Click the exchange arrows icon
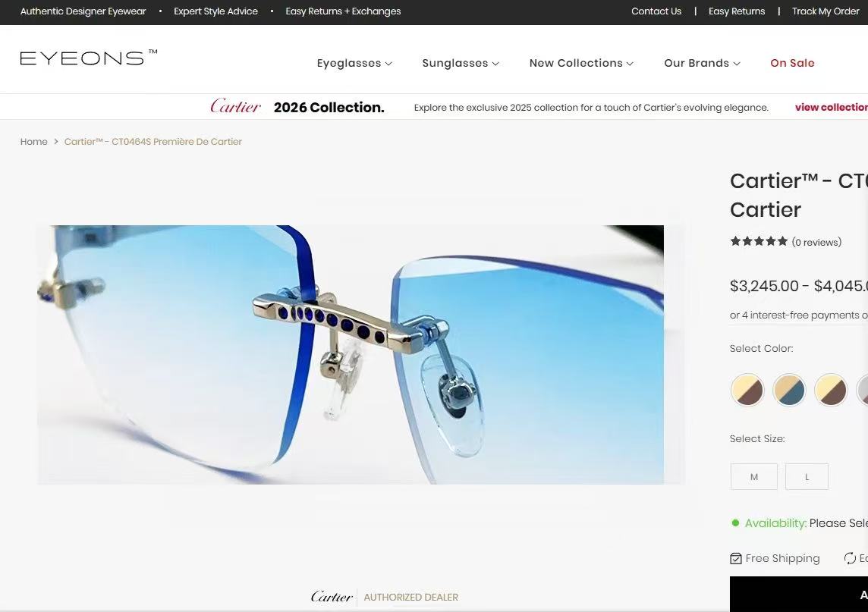Viewport: 868px width, 612px height. 850,558
